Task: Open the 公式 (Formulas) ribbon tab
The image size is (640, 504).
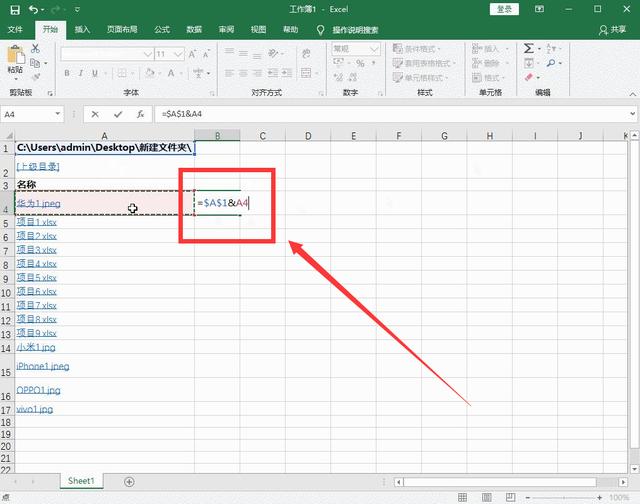Action: [x=162, y=30]
